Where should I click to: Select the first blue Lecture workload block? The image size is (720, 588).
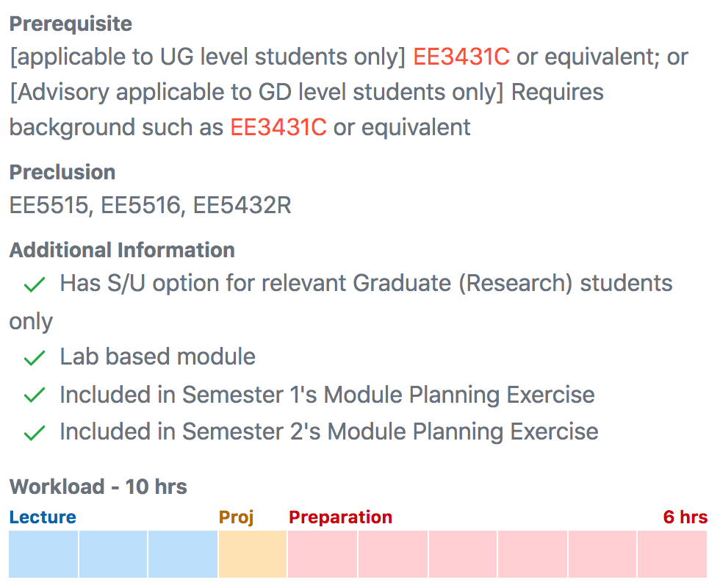coord(43,553)
